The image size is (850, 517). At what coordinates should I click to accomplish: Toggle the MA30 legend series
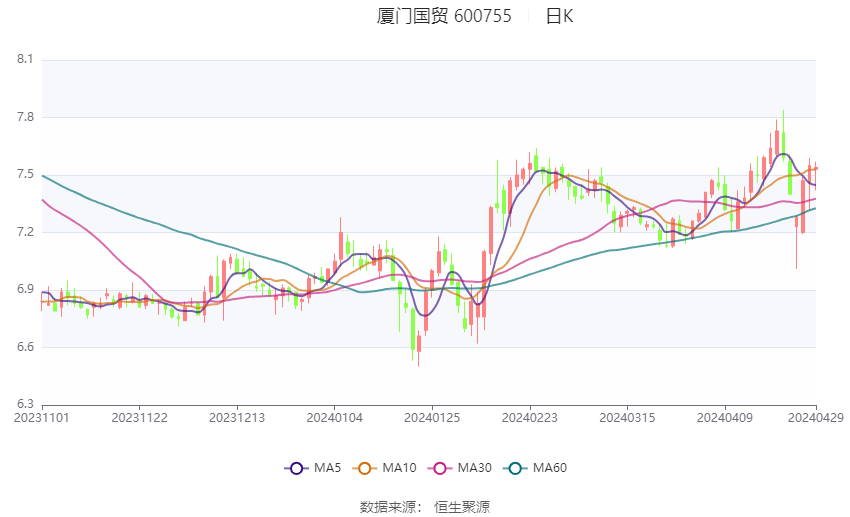click(460, 468)
